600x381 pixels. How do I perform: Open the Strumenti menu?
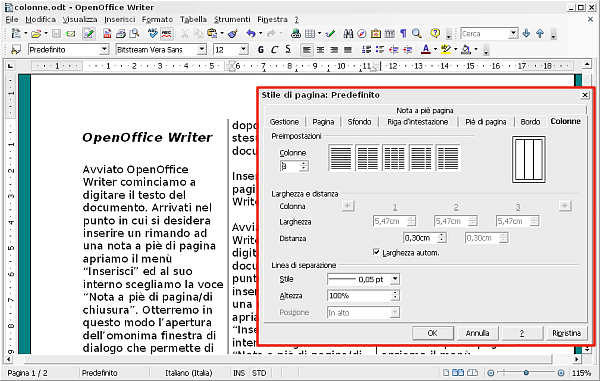232,20
